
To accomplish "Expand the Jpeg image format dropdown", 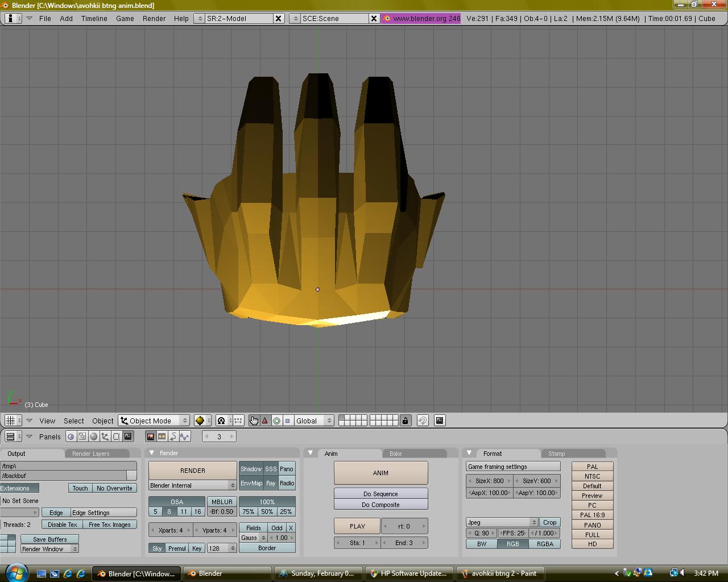I will click(x=502, y=522).
